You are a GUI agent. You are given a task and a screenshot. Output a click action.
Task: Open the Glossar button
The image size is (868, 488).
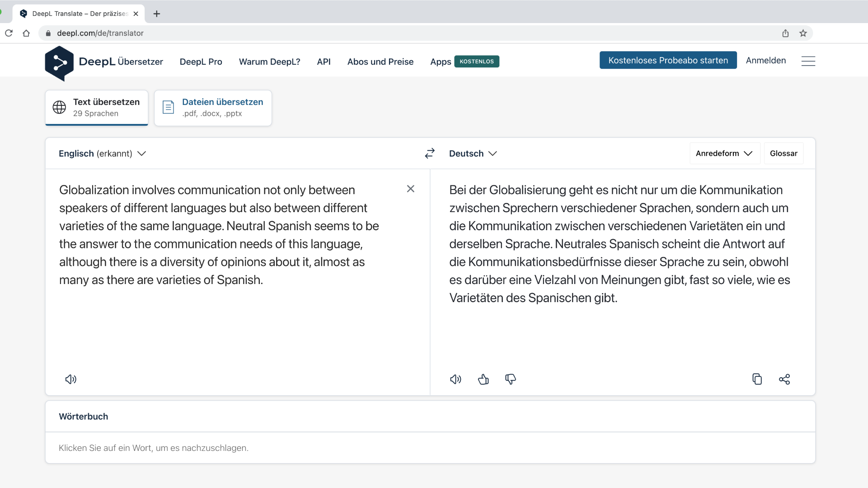tap(783, 153)
